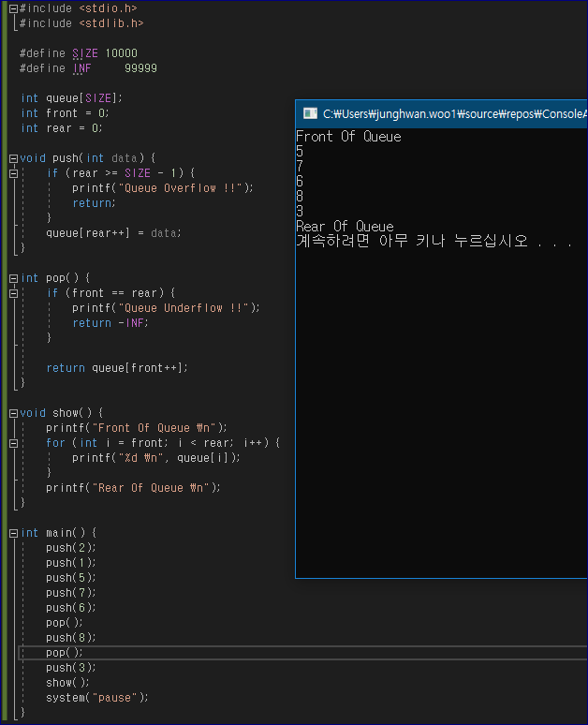
Task: Collapse the int main function
Action: tap(13, 533)
